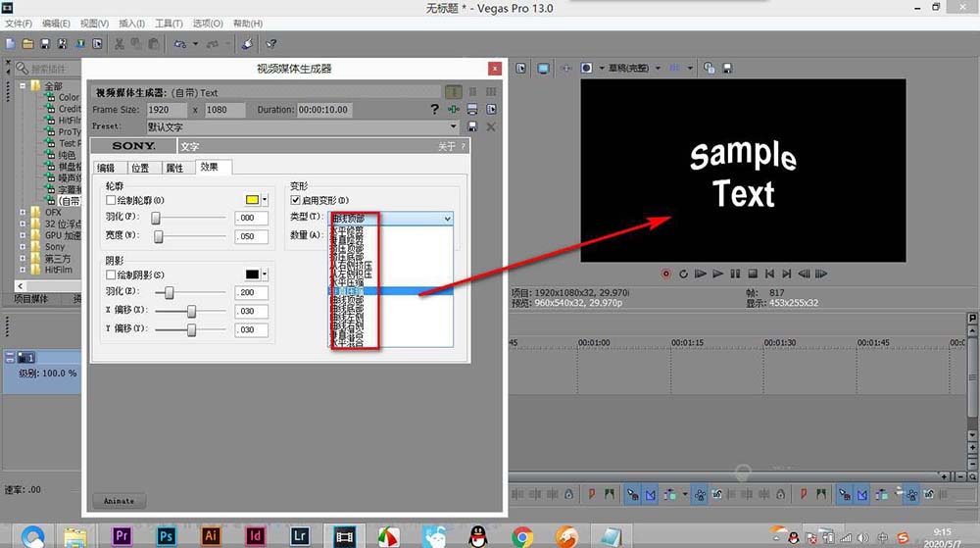Screen dimensions: 980x548
Task: Click the Animate button
Action: (x=119, y=501)
